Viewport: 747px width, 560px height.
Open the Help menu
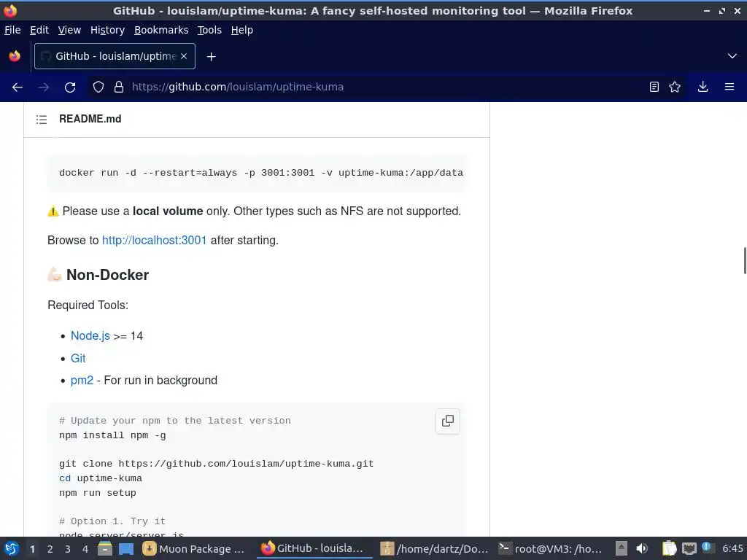[242, 30]
